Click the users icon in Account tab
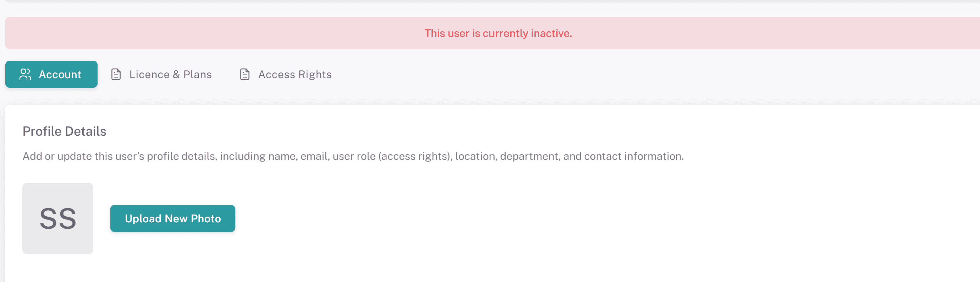 [25, 74]
